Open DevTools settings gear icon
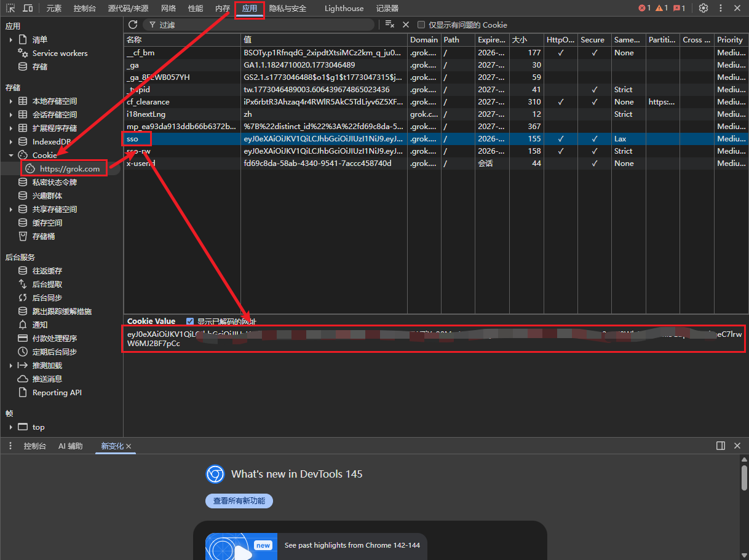Image resolution: width=749 pixels, height=560 pixels. [703, 8]
